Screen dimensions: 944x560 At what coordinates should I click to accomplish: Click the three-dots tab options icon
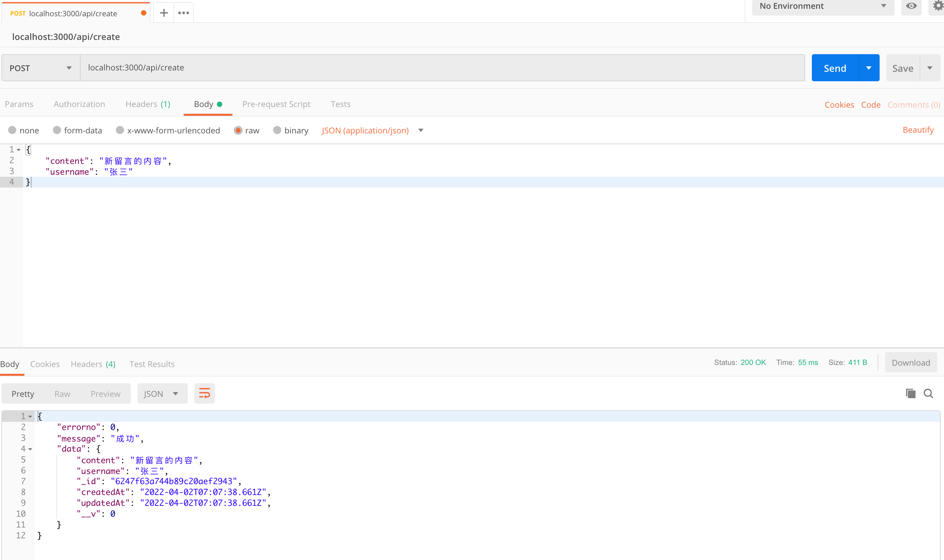tap(184, 13)
